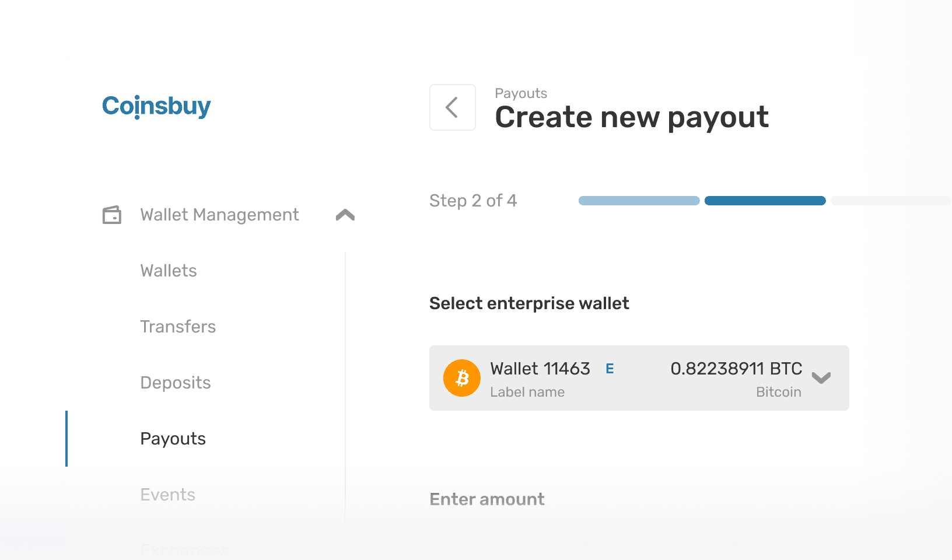Select the Wallet 11463 list item

point(639,378)
